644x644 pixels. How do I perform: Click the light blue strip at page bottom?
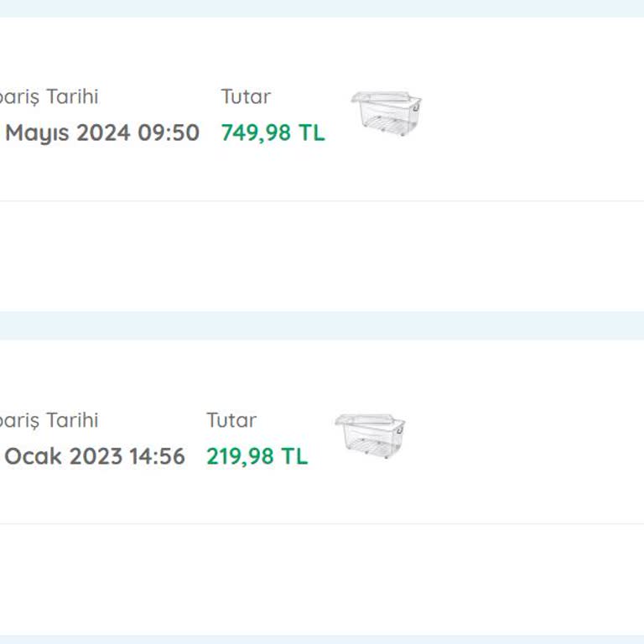click(x=322, y=639)
